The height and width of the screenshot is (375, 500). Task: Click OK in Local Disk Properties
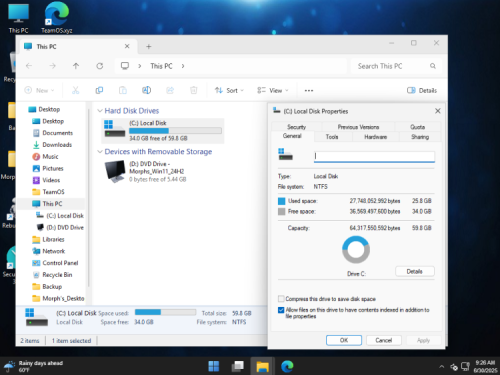pyautogui.click(x=344, y=340)
